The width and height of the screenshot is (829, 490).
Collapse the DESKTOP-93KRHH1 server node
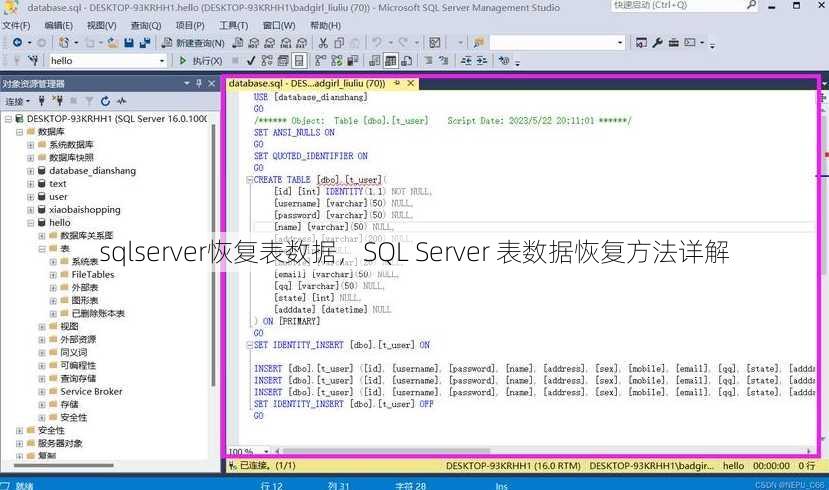coord(8,119)
